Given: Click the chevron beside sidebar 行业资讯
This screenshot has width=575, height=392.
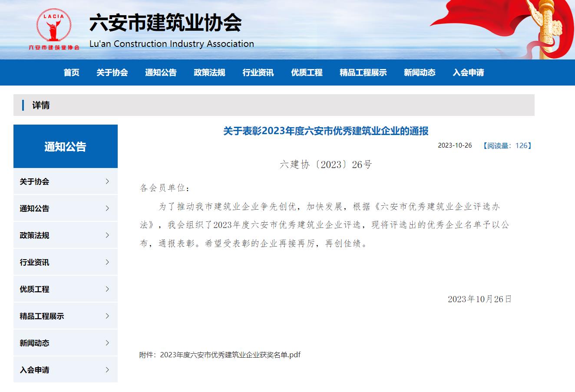Looking at the screenshot, I should pyautogui.click(x=107, y=262).
